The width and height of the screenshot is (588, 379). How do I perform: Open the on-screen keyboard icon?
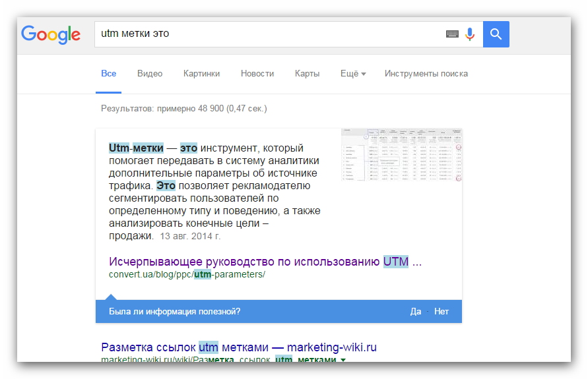pos(452,34)
